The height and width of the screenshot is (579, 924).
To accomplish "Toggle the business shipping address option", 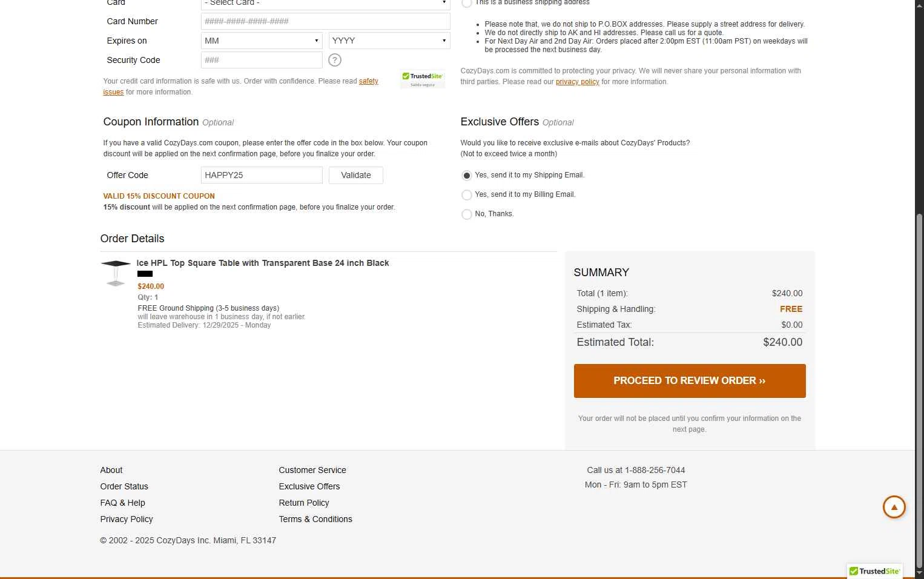I will [466, 3].
